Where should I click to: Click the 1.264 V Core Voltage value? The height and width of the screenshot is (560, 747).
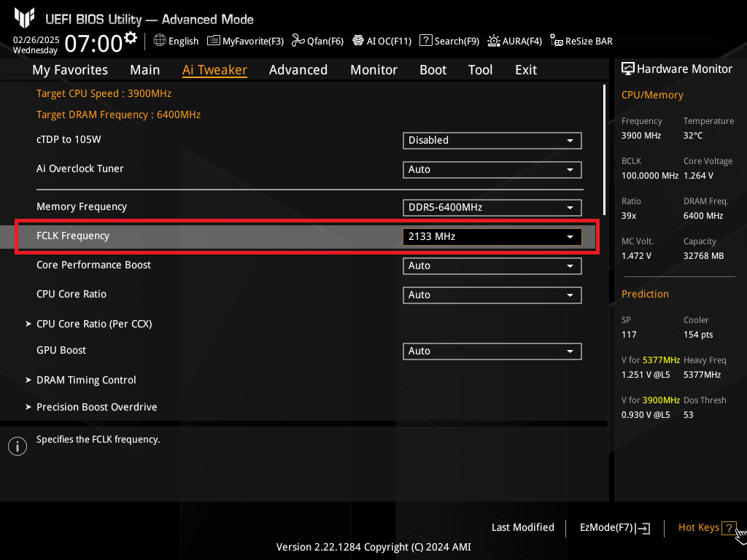pos(698,176)
